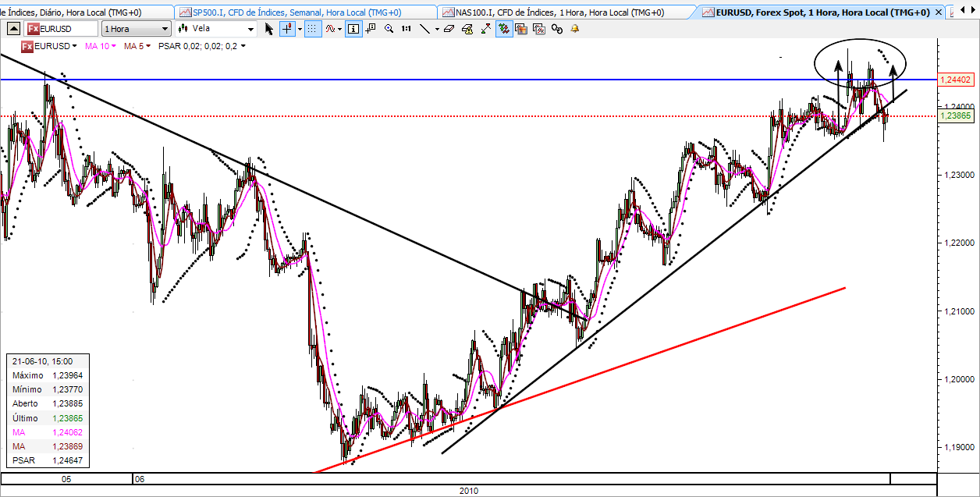Toggle the highlighted green chart trade icon
The image size is (980, 497).
tap(504, 28)
